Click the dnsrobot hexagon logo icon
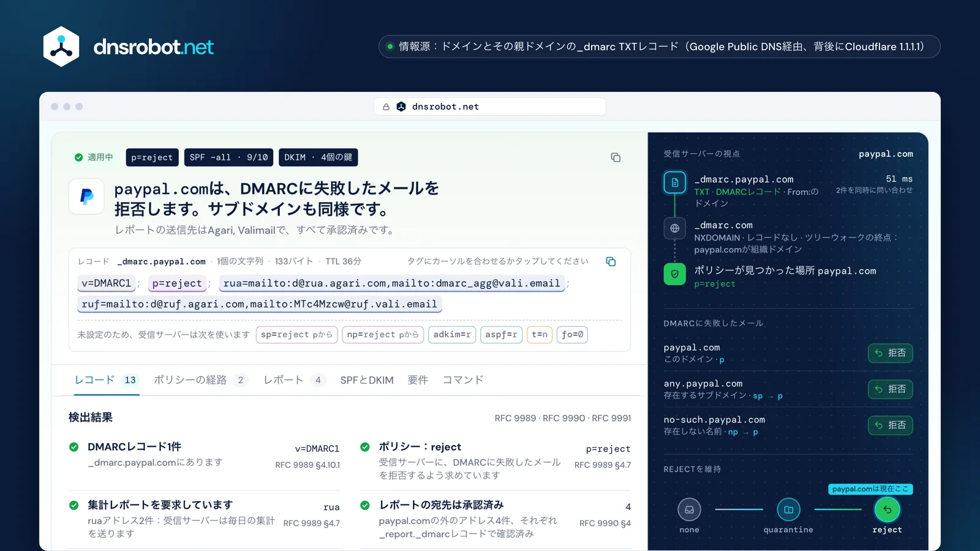This screenshot has height=551, width=980. (61, 47)
